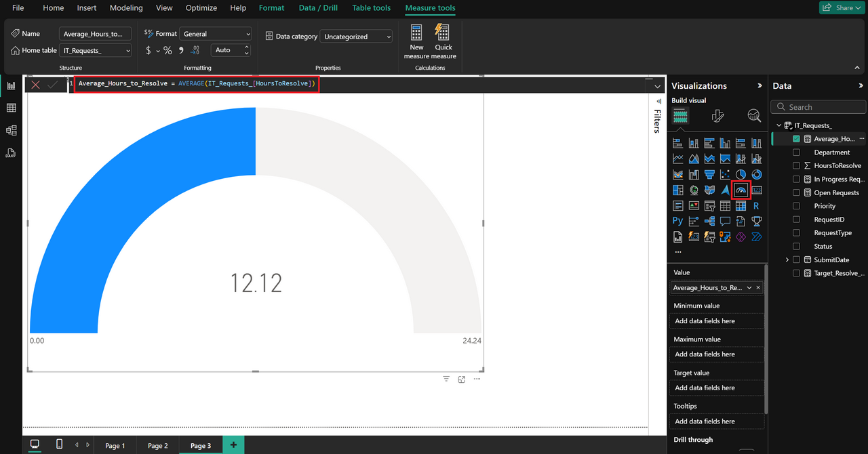Open the Table tools ribbon tab
The image size is (868, 454).
[x=372, y=8]
